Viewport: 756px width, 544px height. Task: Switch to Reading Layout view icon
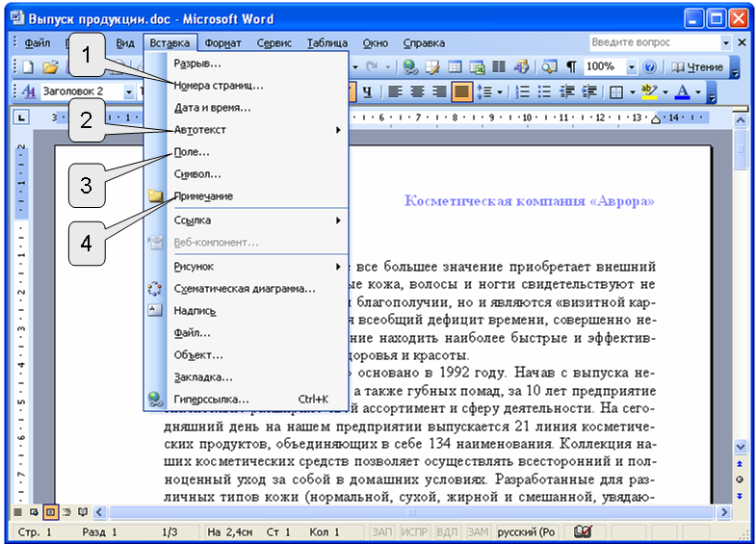(83, 511)
